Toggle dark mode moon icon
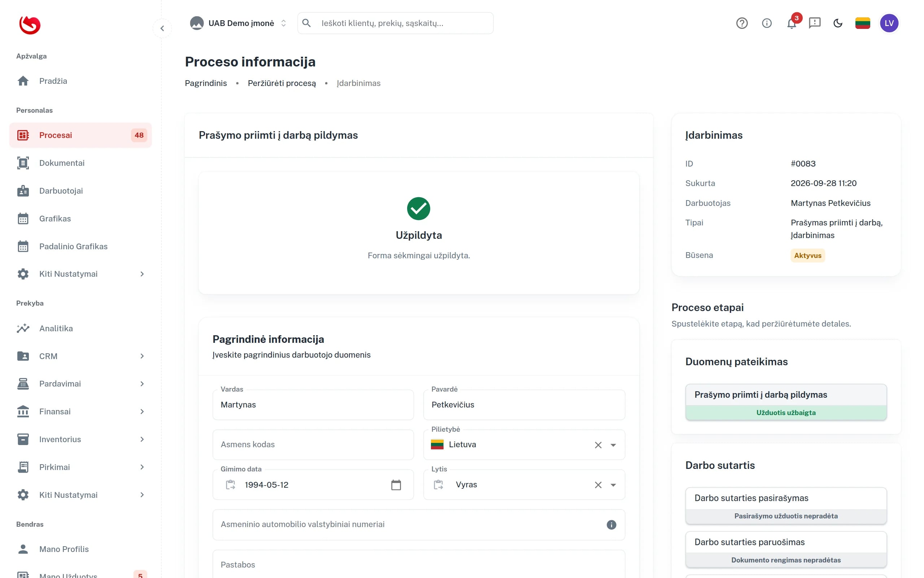924x578 pixels. [x=838, y=23]
